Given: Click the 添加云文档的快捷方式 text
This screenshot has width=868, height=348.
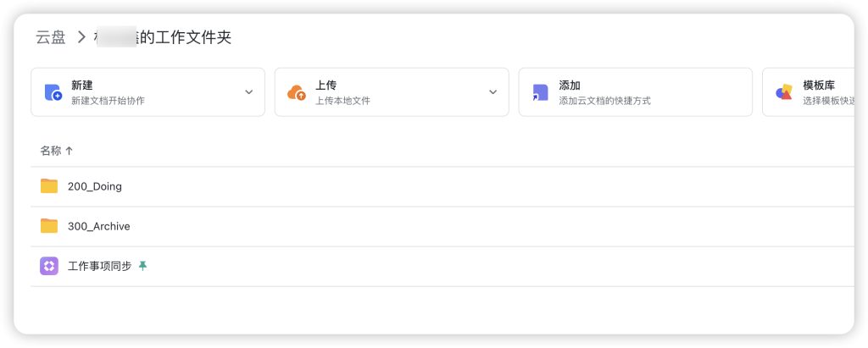Looking at the screenshot, I should [604, 101].
